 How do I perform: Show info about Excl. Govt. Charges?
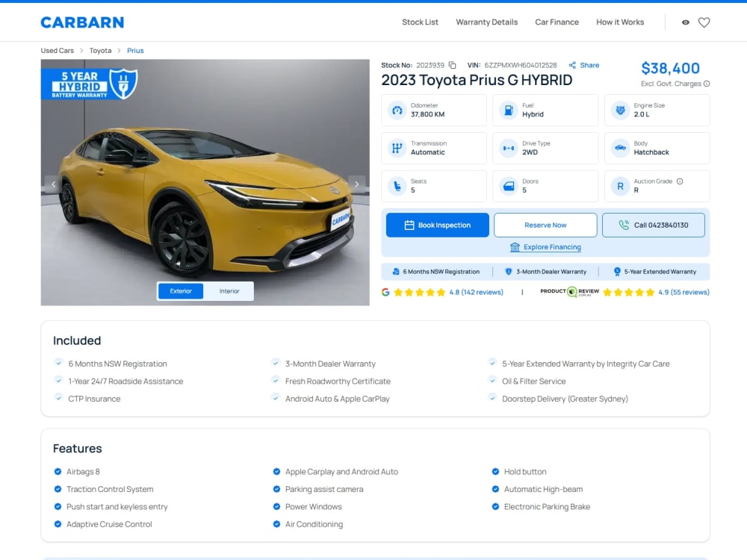click(x=707, y=84)
